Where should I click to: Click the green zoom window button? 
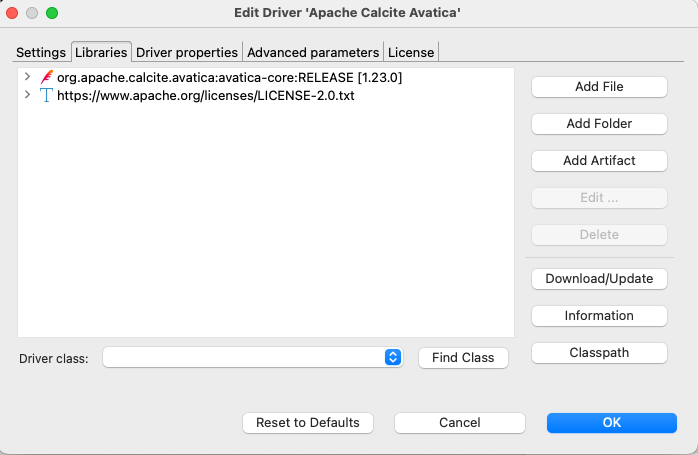[52, 13]
